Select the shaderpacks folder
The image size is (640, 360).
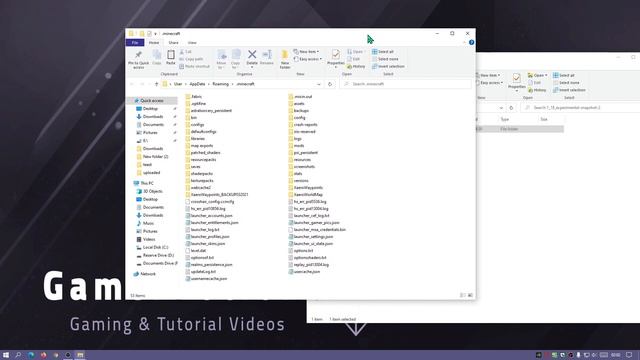click(201, 173)
